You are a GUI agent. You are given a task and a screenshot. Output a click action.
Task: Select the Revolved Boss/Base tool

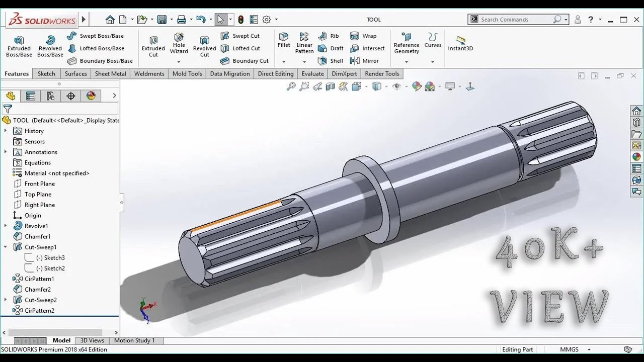click(50, 47)
